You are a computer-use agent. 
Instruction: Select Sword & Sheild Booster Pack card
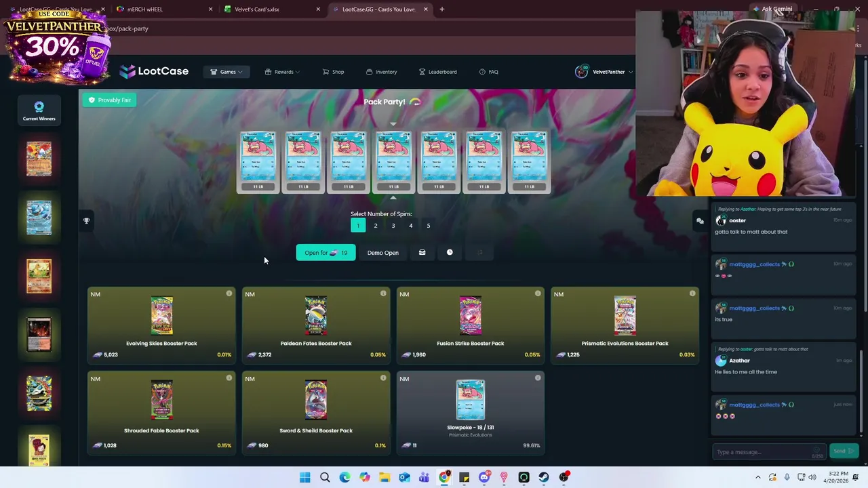[316, 412]
